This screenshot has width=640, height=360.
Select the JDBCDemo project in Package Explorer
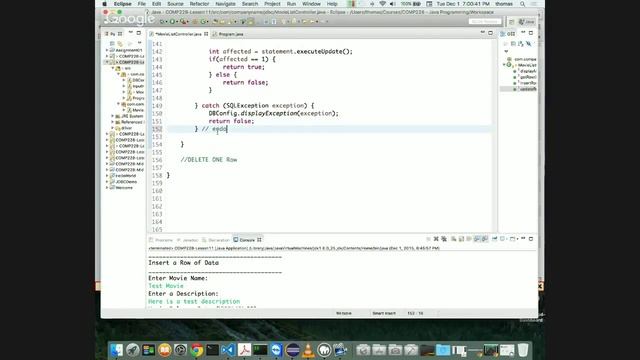point(127,182)
